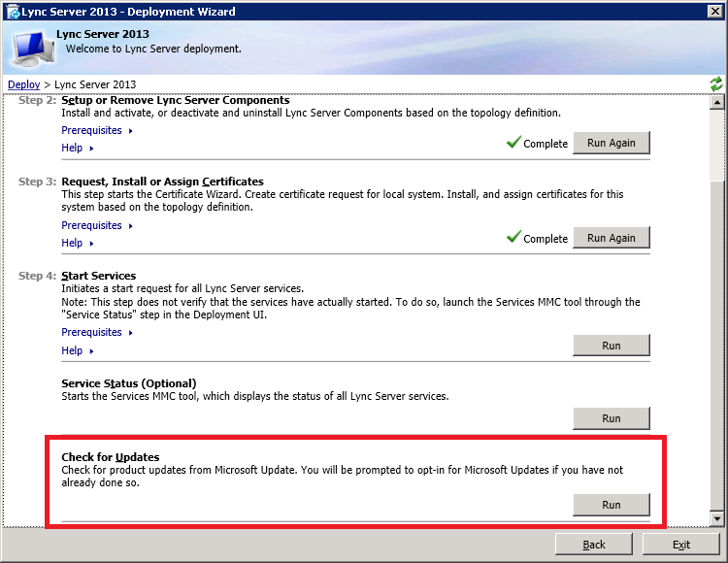Run the Start Services step
The image size is (728, 563).
click(x=611, y=346)
